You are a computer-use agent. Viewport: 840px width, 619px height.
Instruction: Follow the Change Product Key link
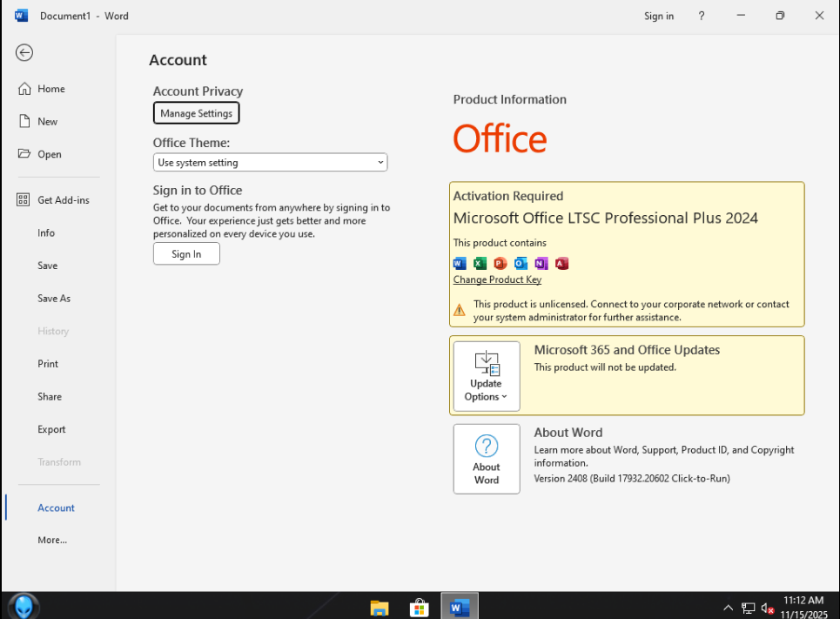(x=497, y=279)
